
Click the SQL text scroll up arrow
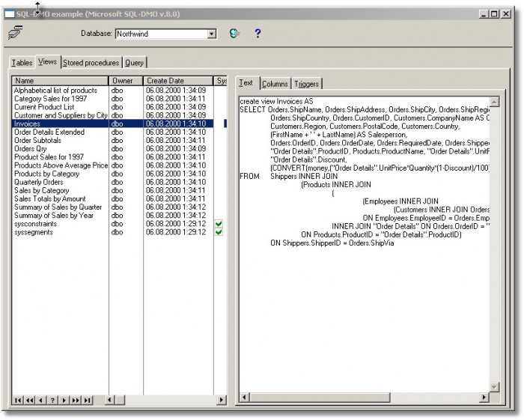[494, 102]
